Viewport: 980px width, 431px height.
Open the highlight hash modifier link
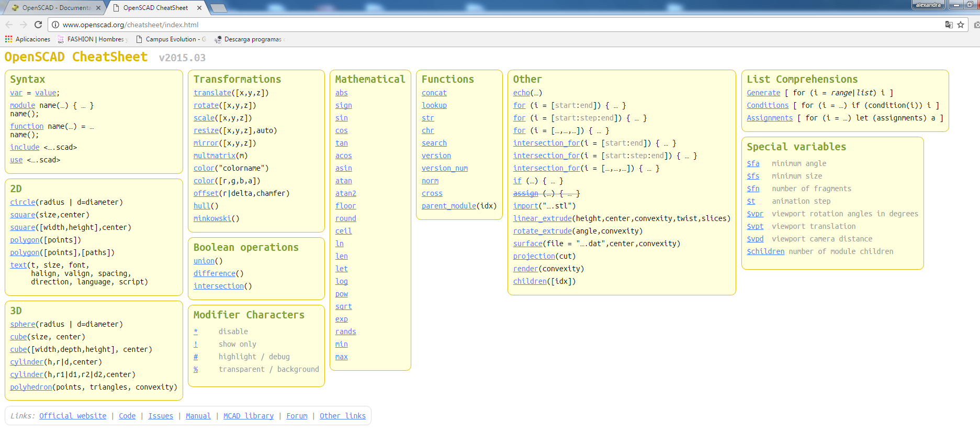point(196,357)
